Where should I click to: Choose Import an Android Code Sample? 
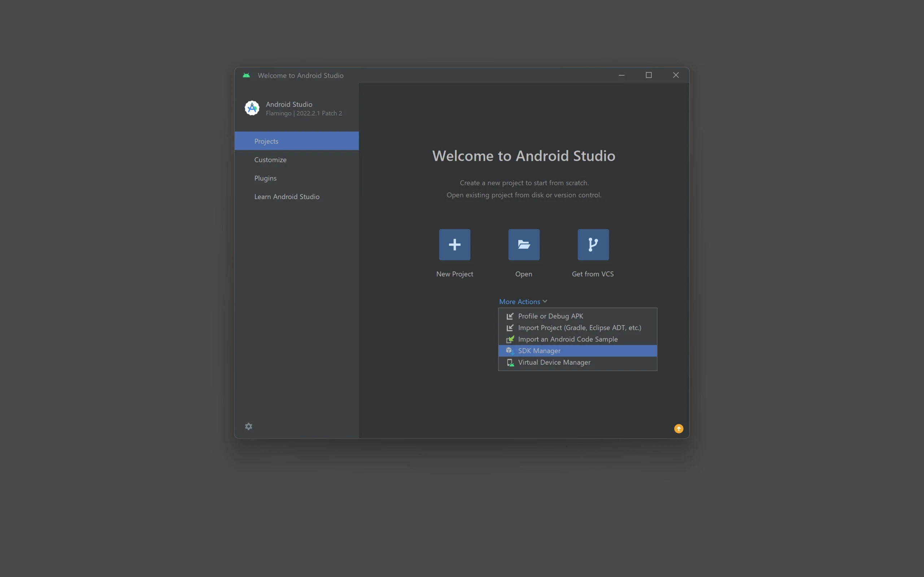[567, 339]
